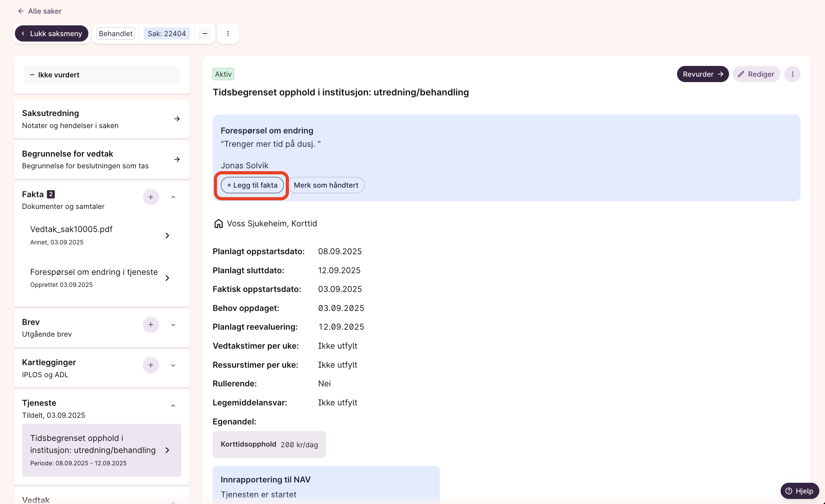Open three-dot menu next to Rediger
This screenshot has height=504, width=825.
coord(792,74)
